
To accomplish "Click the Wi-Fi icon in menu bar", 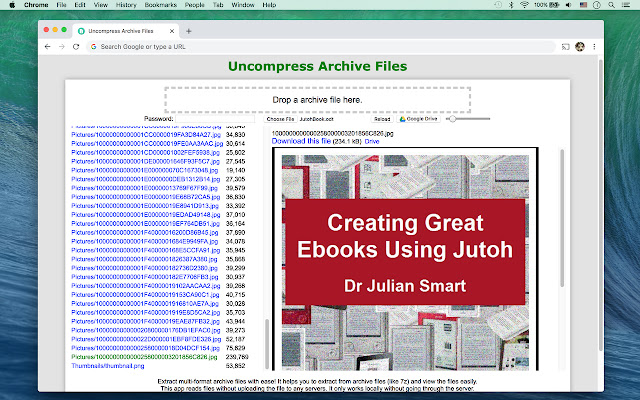I will [x=524, y=5].
